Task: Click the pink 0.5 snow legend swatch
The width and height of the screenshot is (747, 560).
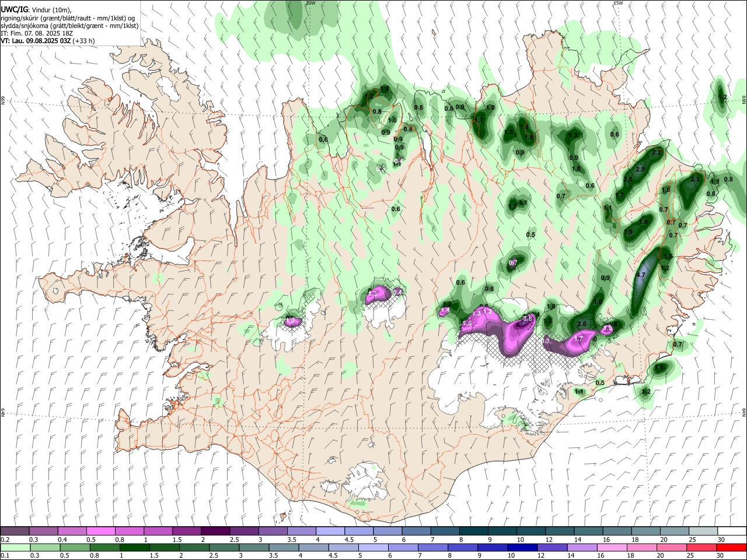Action: [100, 531]
